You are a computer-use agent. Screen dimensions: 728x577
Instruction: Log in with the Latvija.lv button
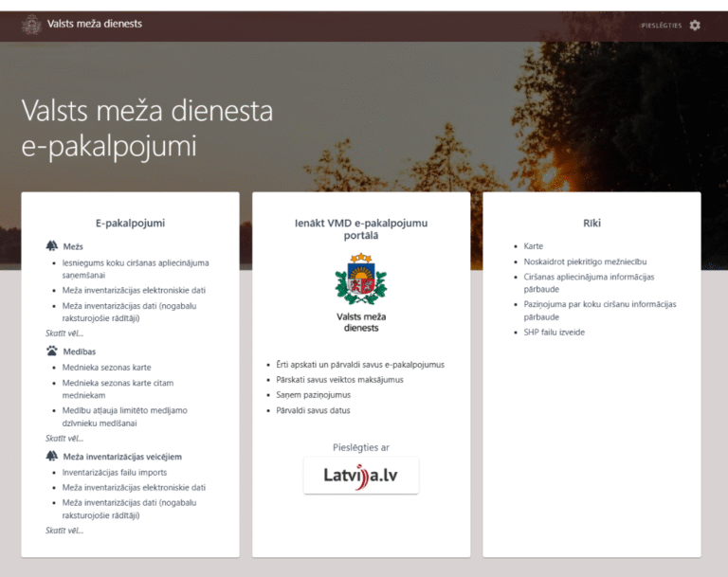coord(361,476)
